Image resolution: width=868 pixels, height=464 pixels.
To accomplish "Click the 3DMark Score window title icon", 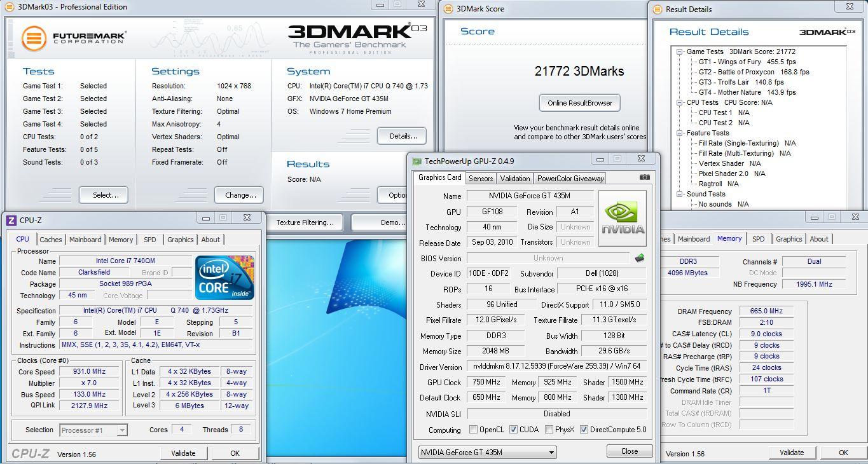I will tap(448, 9).
